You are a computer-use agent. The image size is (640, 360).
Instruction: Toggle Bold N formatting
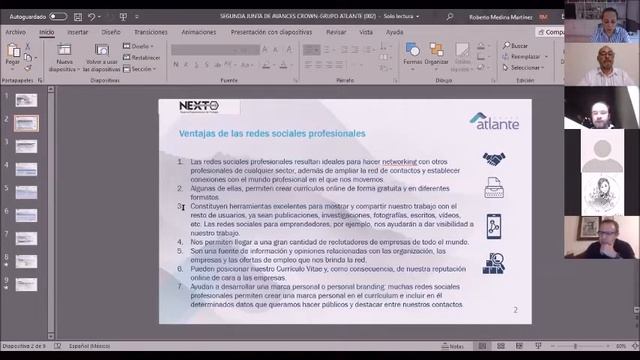click(x=176, y=64)
